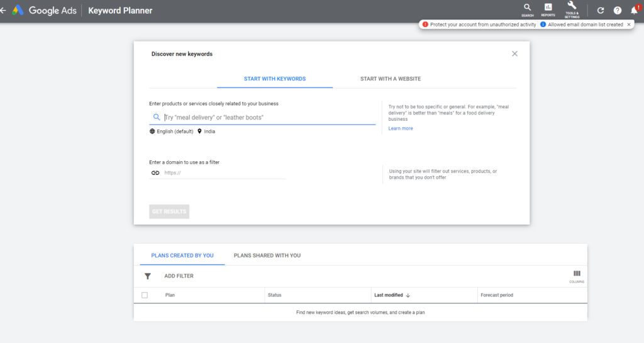Click Add Filter
Viewport: 644px width, 343px height.
pyautogui.click(x=179, y=276)
